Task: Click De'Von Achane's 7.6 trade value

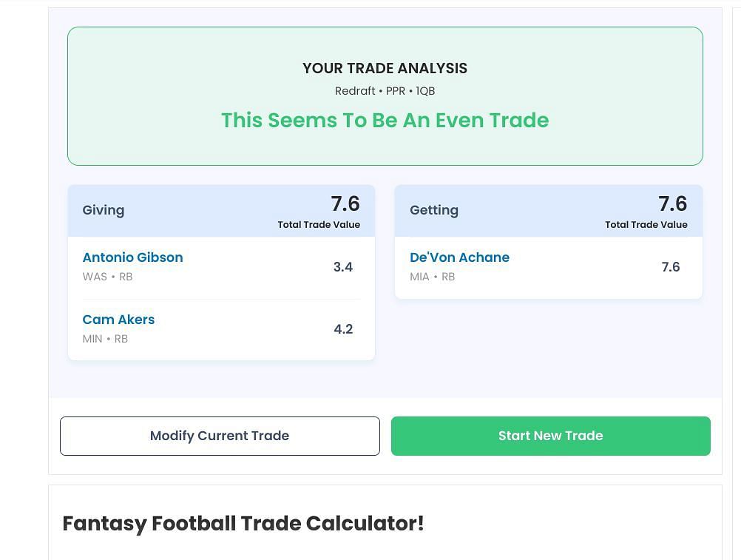Action: pyautogui.click(x=670, y=267)
